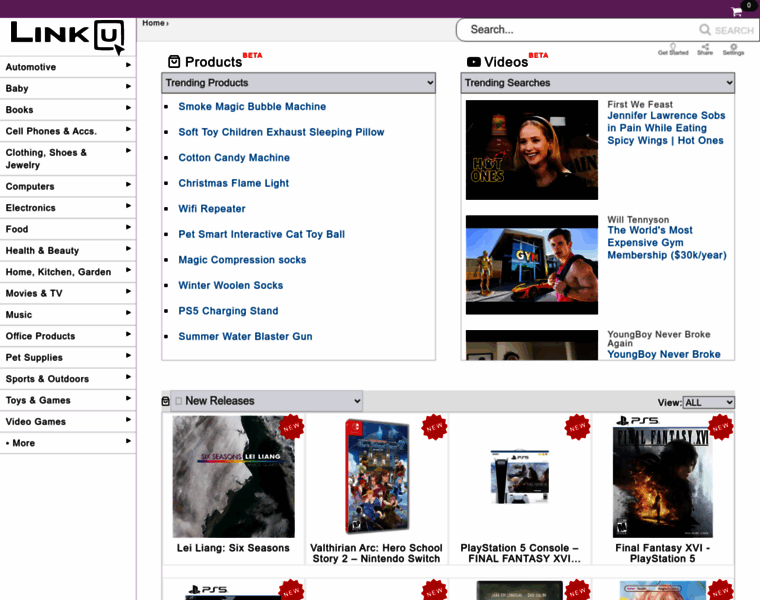Open the Movies & TV menu
760x600 pixels.
click(x=68, y=293)
